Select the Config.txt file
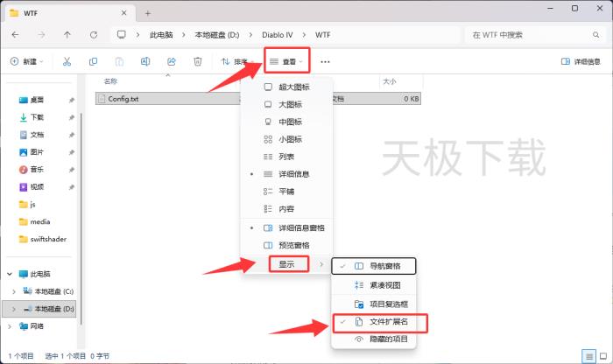The height and width of the screenshot is (364, 613). (123, 98)
